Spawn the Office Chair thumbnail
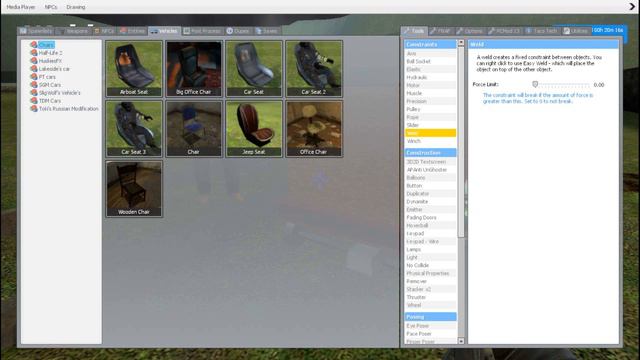Image resolution: width=640 pixels, height=360 pixels. (314, 129)
